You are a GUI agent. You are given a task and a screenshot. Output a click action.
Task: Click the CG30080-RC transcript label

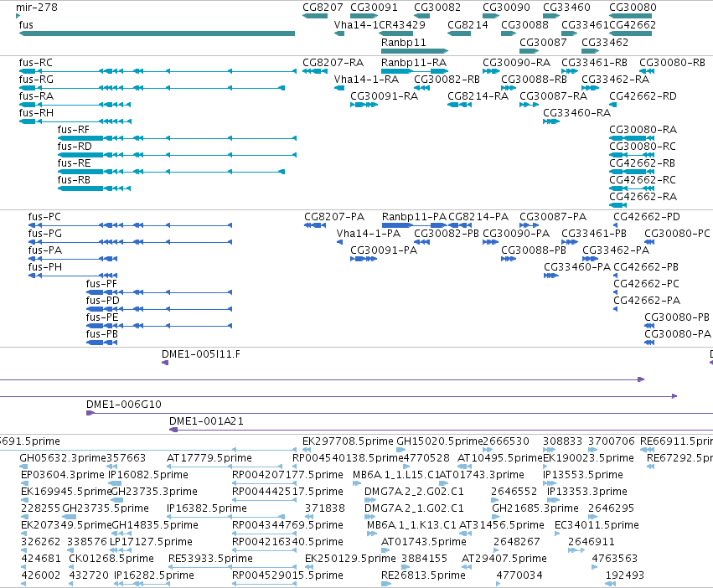click(x=642, y=146)
